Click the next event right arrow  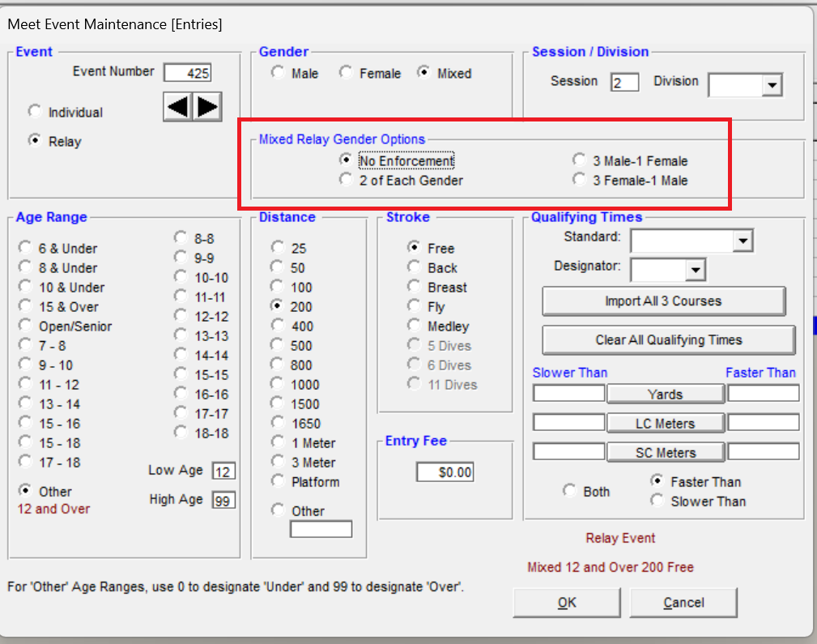208,107
